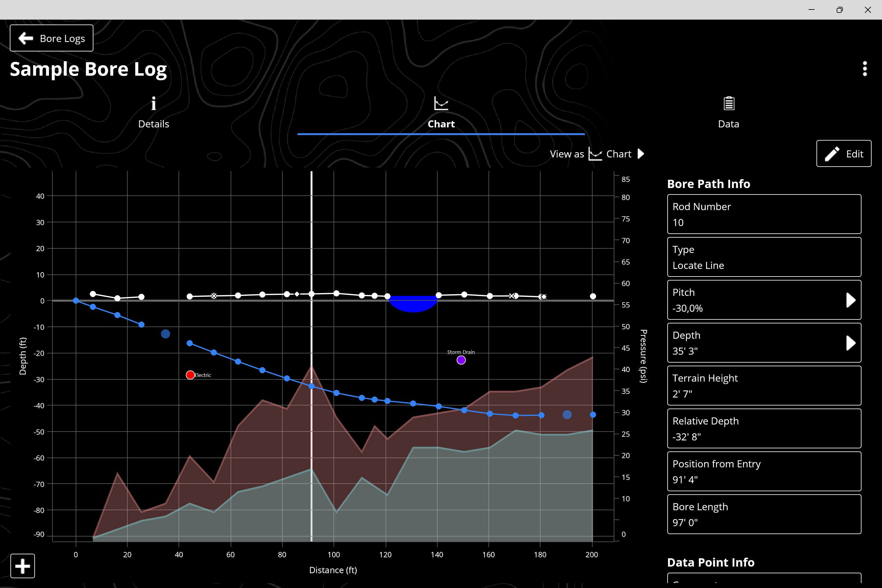882x588 pixels.
Task: Select the red Electric utility marker
Action: pos(190,375)
